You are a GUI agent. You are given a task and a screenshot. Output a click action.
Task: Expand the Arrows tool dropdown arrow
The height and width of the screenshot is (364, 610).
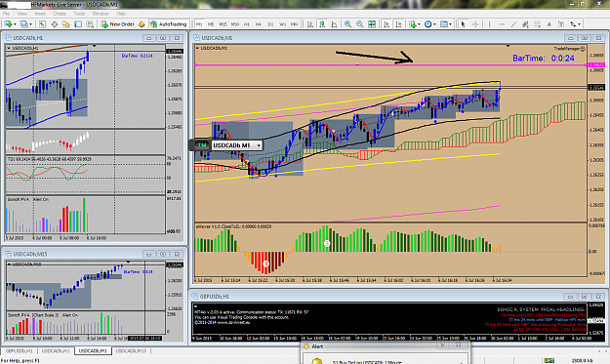(x=580, y=24)
